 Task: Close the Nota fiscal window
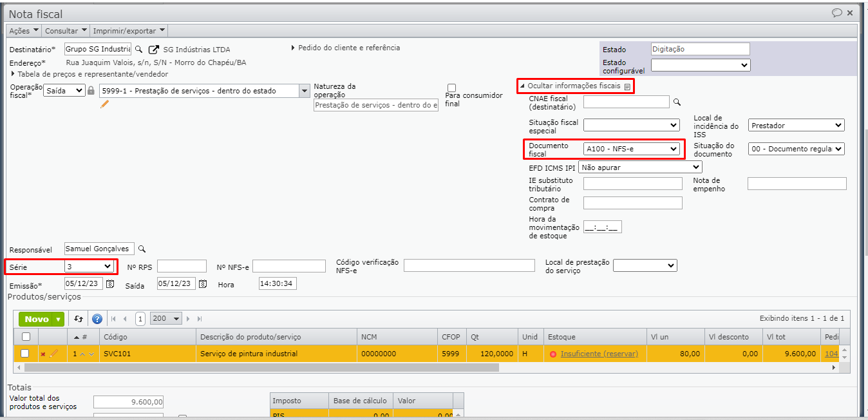click(x=850, y=13)
